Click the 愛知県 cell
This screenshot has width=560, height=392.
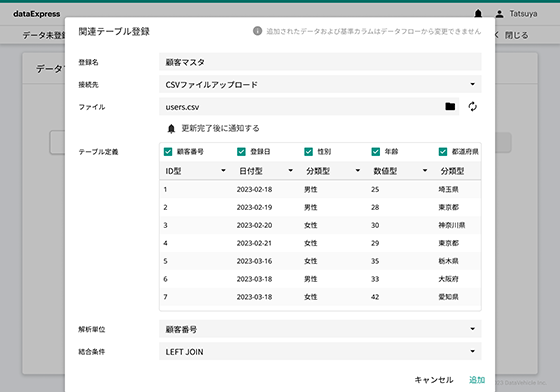[449, 297]
